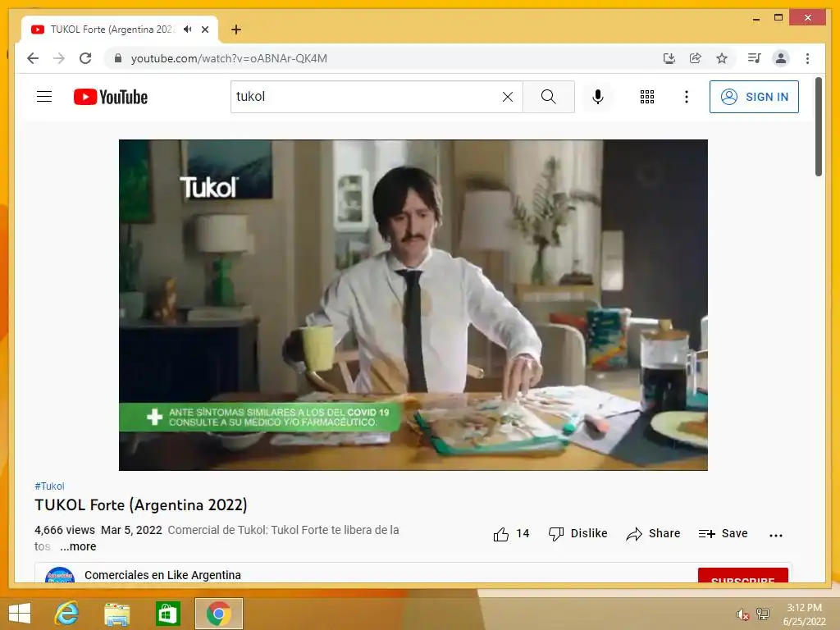Screen dimensions: 840x630
Task: Open the Windows Start button
Action: tap(20, 614)
